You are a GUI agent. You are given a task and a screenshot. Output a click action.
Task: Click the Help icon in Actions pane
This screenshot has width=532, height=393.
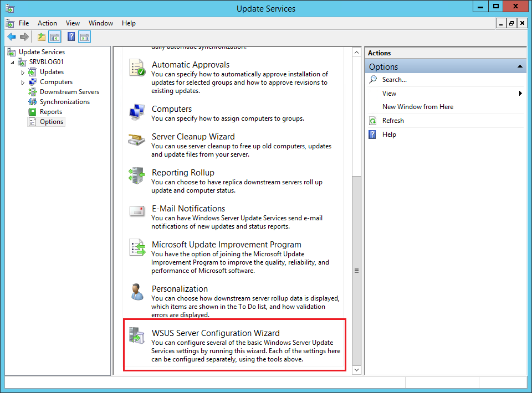pyautogui.click(x=372, y=135)
